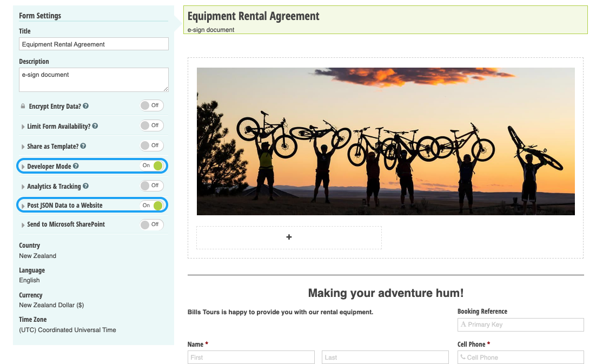
Task: Click help icon beside Limit Form Availability
Action: pyautogui.click(x=95, y=126)
